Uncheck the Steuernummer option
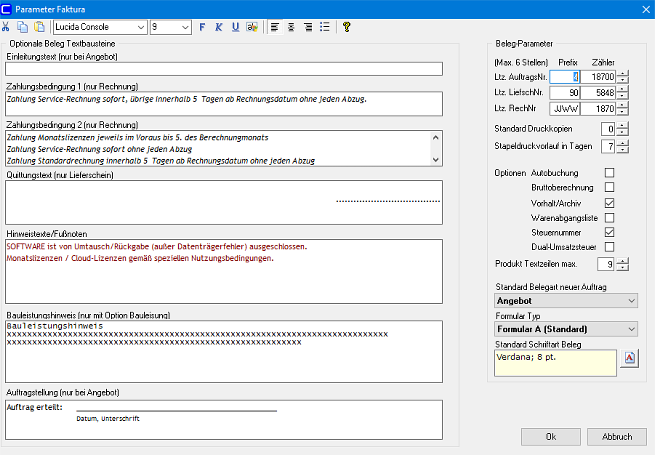655x455 pixels. (x=609, y=232)
